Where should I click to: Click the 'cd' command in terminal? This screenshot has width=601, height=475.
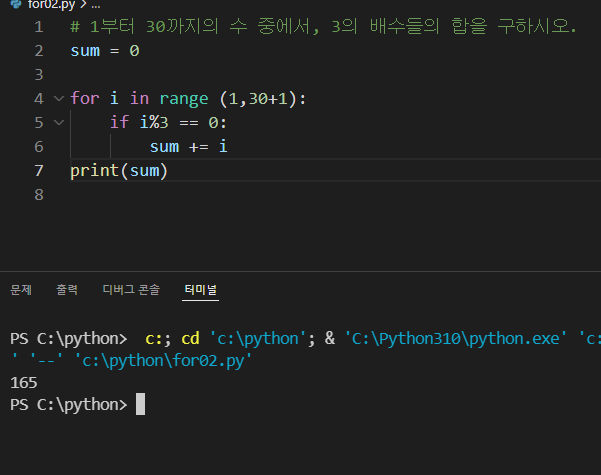tap(190, 339)
